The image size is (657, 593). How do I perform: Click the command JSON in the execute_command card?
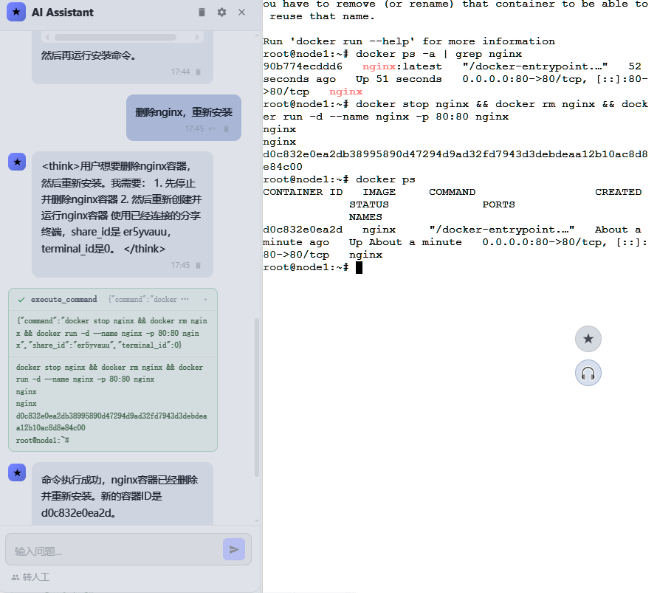click(112, 333)
